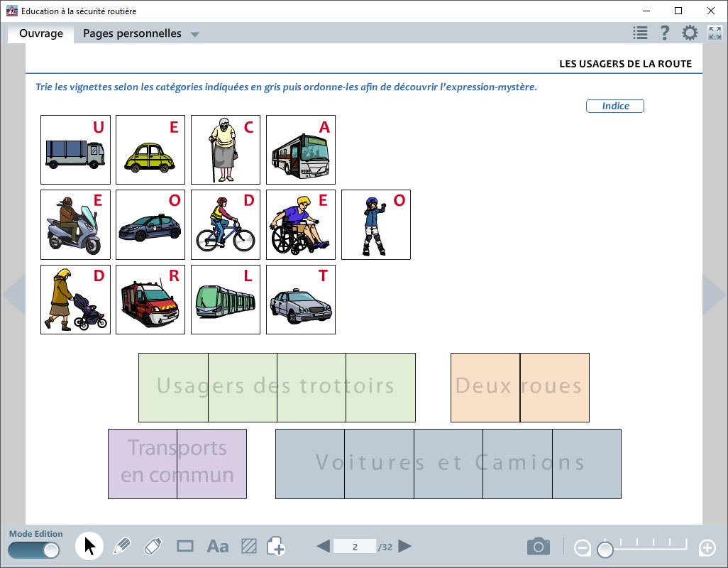Click the zoom slider handle
728x568 pixels.
(x=605, y=549)
